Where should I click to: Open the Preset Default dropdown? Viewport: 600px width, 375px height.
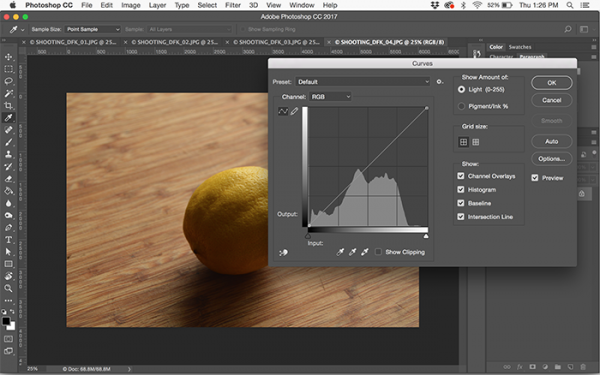pos(363,82)
